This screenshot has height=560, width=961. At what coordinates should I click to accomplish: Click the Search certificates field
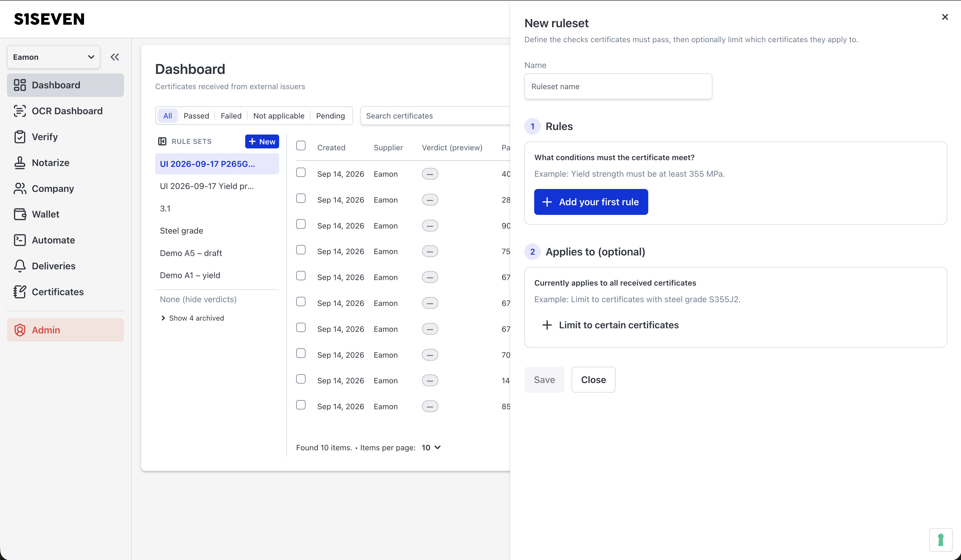(435, 116)
